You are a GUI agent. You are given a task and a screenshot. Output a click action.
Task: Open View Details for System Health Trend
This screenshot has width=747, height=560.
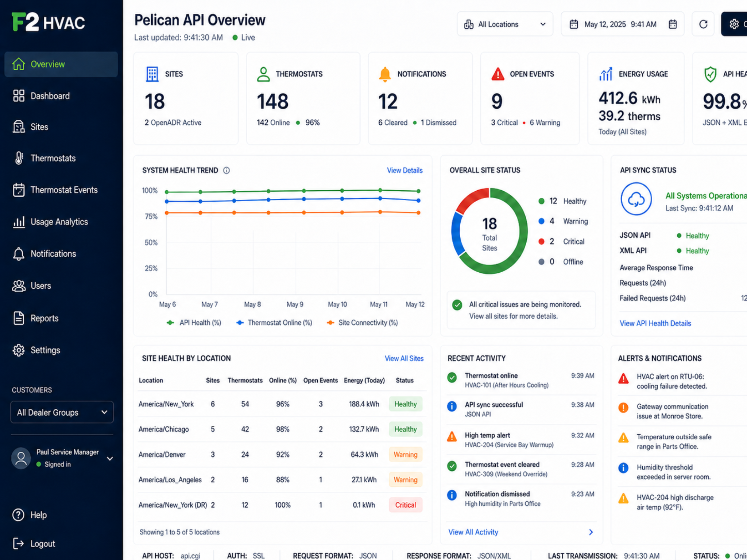click(405, 170)
